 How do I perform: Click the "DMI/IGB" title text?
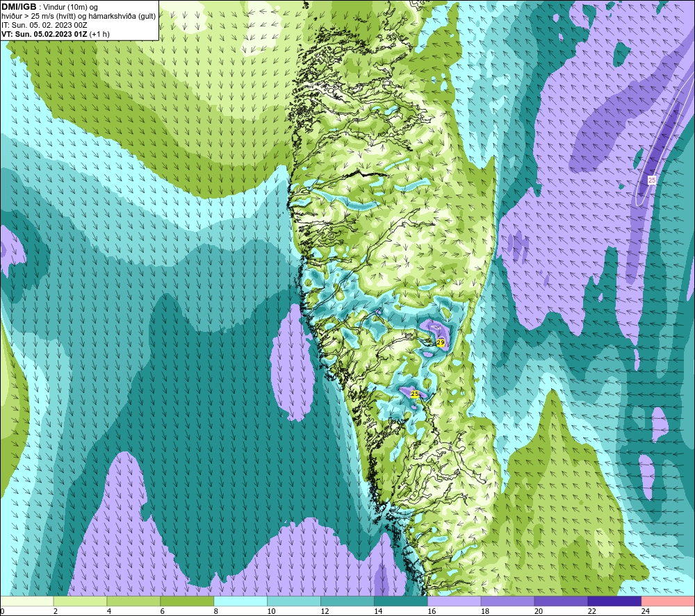pos(19,7)
